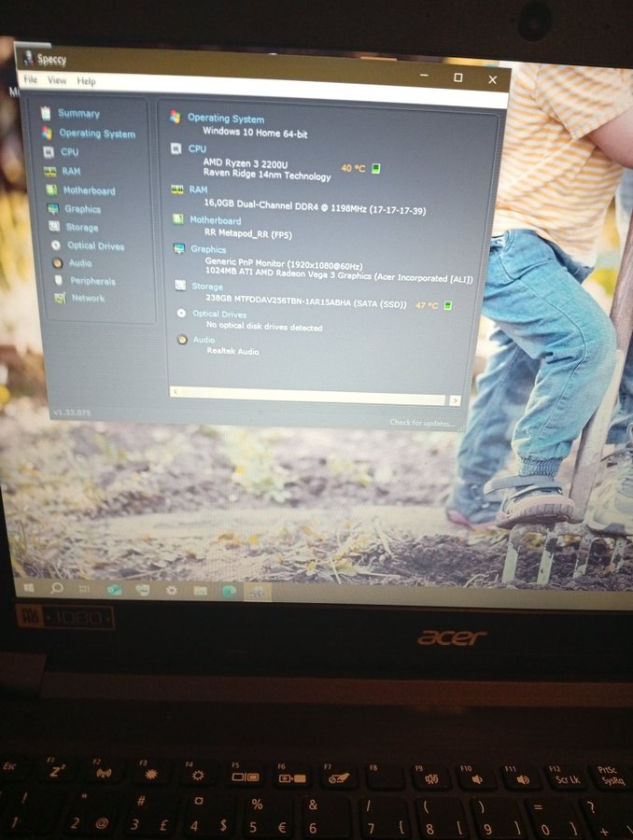Open the Windows Start menu
Screen dimensions: 633x840
pos(28,588)
